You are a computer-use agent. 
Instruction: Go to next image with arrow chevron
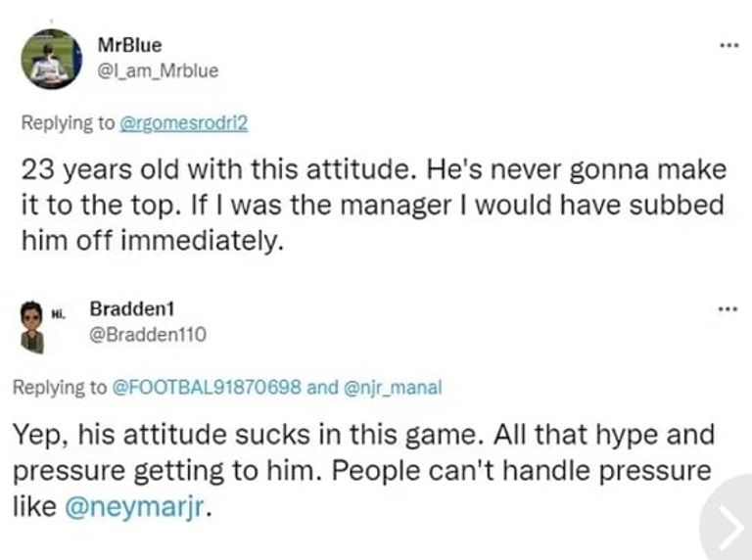727,527
